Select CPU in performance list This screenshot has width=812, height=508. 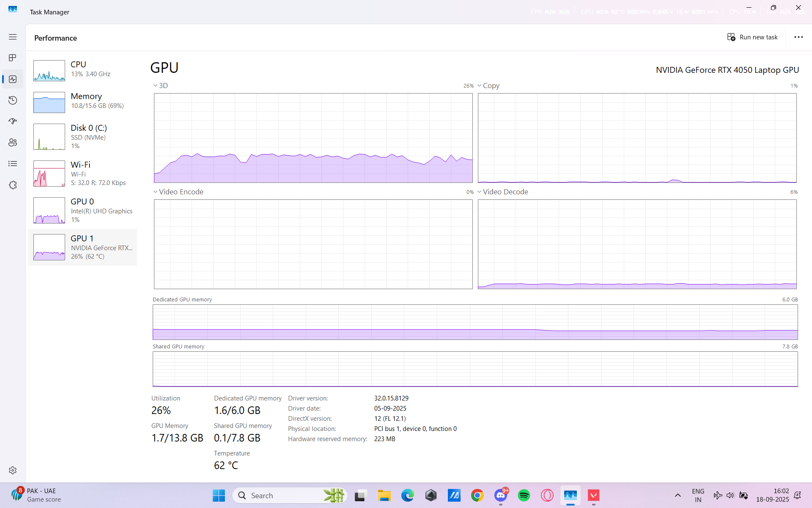coord(82,70)
